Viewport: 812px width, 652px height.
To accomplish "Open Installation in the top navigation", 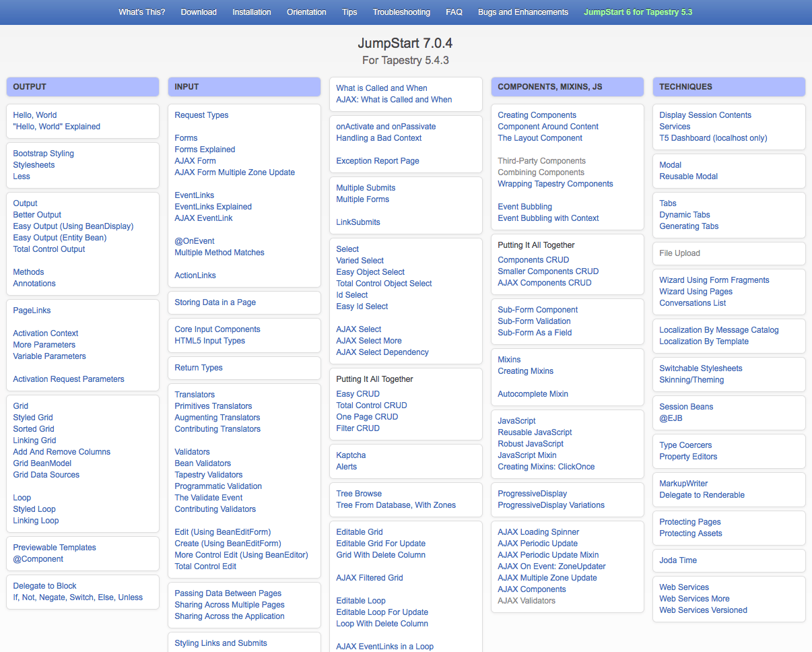I will click(x=252, y=12).
